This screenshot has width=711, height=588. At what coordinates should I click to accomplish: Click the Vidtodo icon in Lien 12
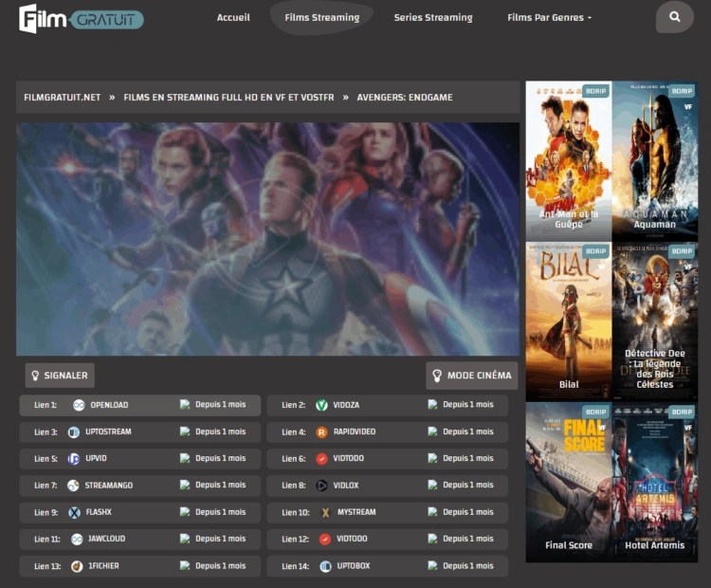(325, 539)
